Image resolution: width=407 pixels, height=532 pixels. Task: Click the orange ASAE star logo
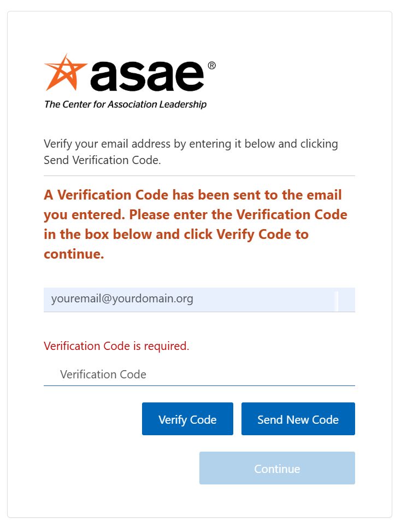(x=64, y=73)
